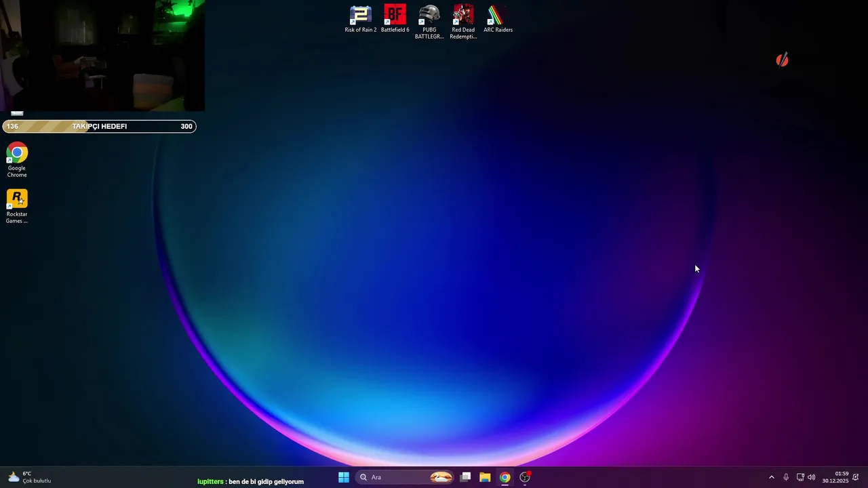This screenshot has width=868, height=488.
Task: Open the weather widget showing 6°C
Action: point(29,477)
